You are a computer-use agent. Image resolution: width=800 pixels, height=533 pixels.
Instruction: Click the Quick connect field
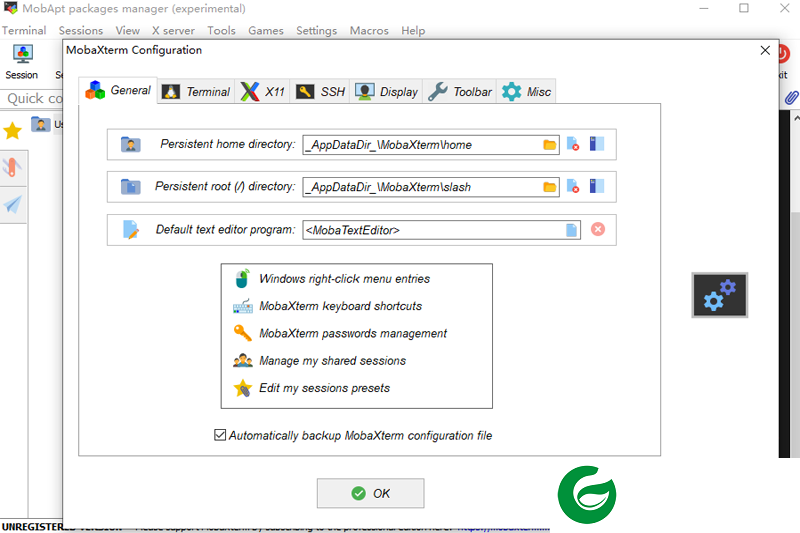(34, 98)
